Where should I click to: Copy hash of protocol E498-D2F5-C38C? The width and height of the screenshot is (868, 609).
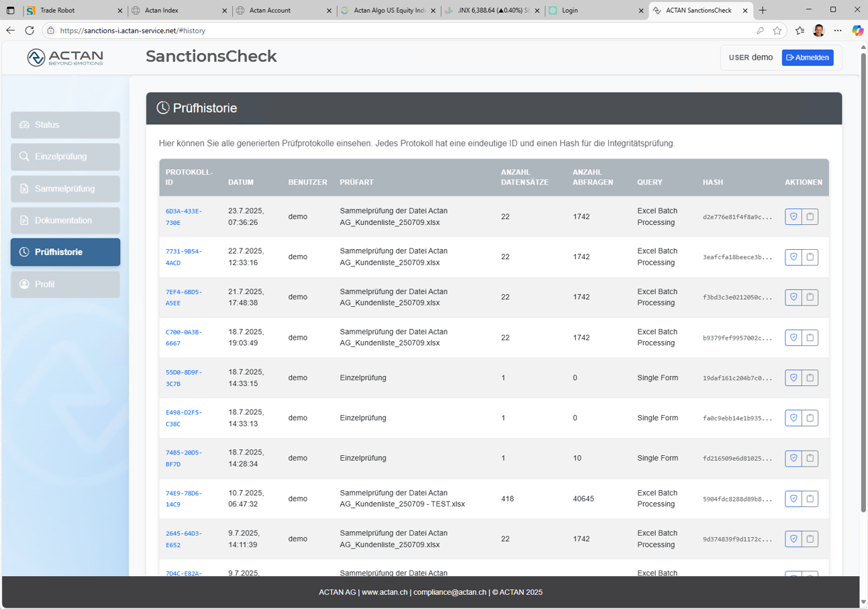pos(810,418)
